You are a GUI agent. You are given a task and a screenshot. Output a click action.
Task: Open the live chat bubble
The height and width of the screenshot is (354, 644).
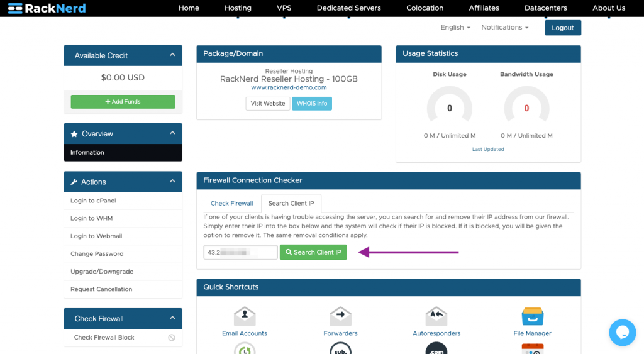(x=622, y=332)
